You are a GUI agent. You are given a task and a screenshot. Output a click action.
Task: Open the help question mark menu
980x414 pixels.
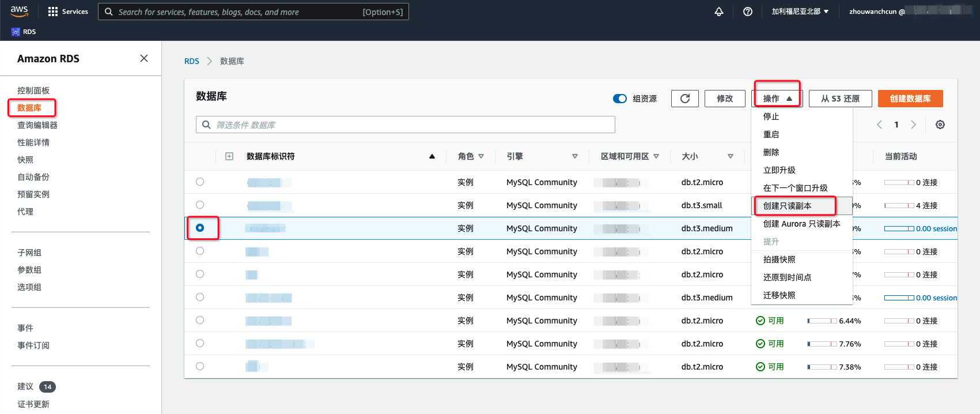[748, 12]
